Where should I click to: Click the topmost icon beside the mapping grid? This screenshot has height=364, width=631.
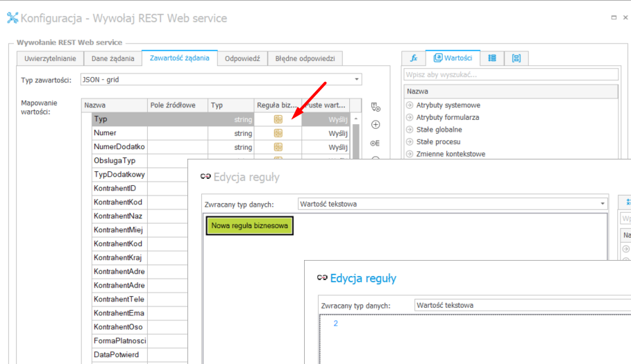pos(376,107)
